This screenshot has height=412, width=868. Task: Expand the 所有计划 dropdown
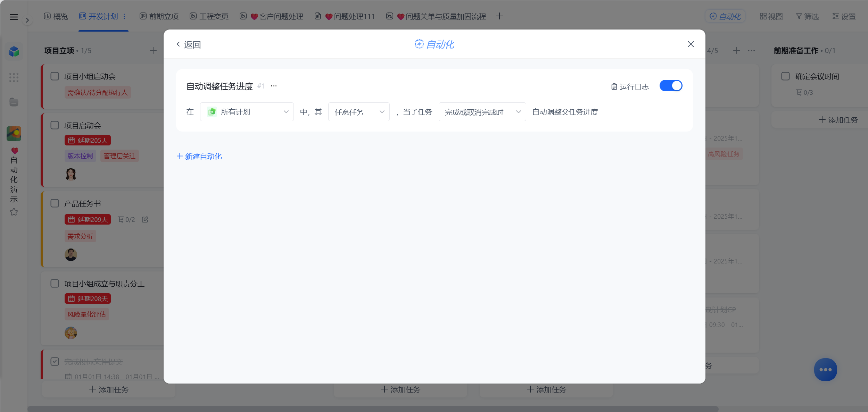click(247, 112)
